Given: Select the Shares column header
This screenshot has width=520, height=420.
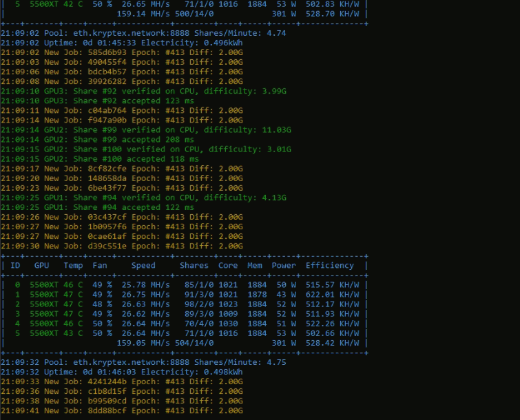Looking at the screenshot, I should coord(194,265).
